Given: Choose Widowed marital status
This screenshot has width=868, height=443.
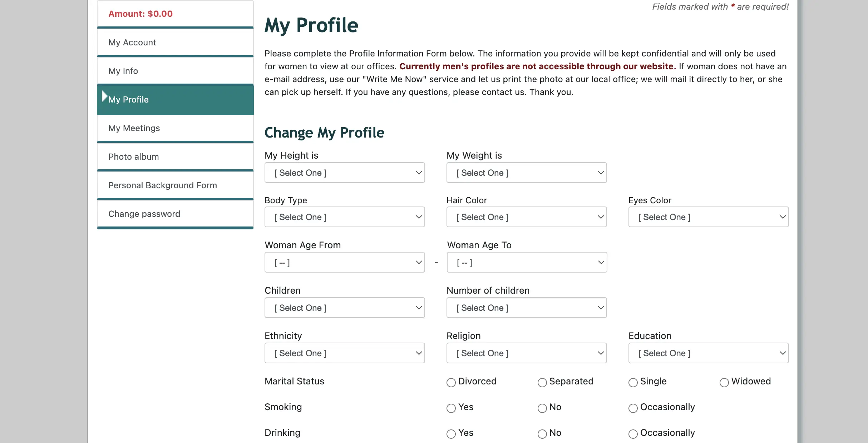Looking at the screenshot, I should point(724,383).
